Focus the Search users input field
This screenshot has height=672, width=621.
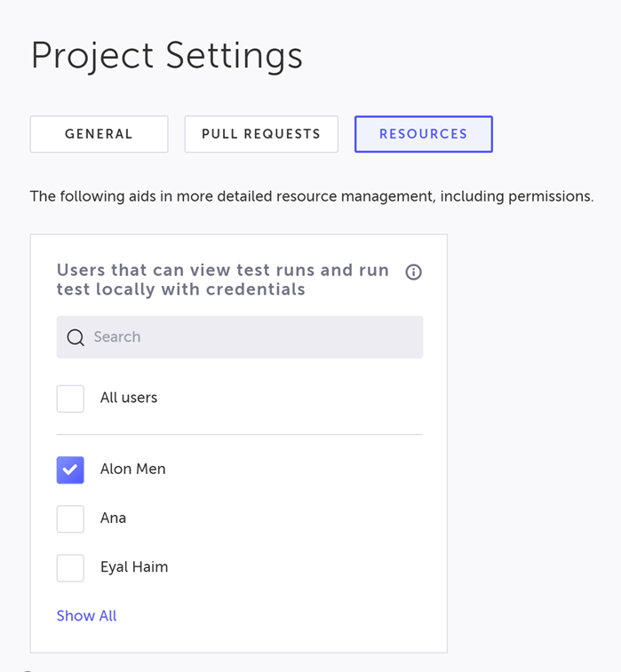[249, 337]
